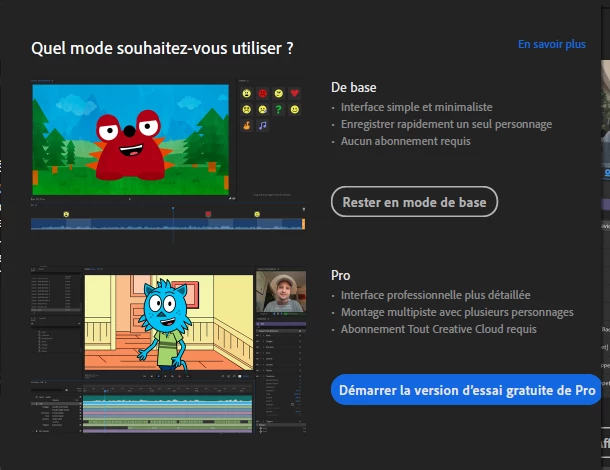Click the 'De base' heading
610x470 pixels.
[x=353, y=87]
